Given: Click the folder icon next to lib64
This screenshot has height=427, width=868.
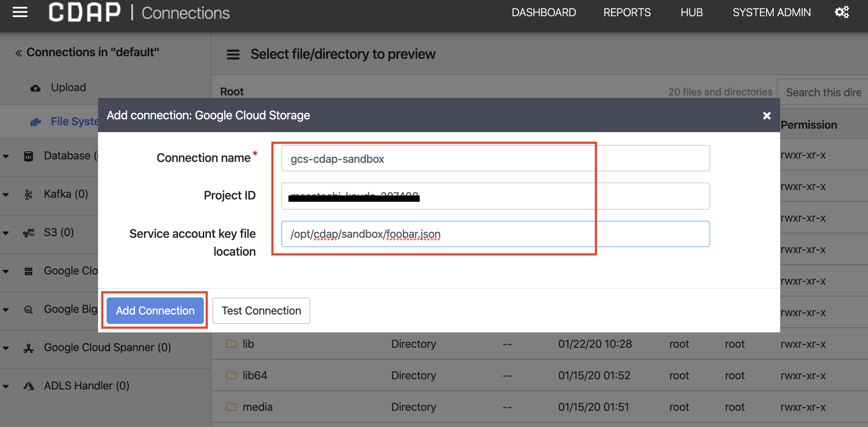Looking at the screenshot, I should pyautogui.click(x=231, y=375).
